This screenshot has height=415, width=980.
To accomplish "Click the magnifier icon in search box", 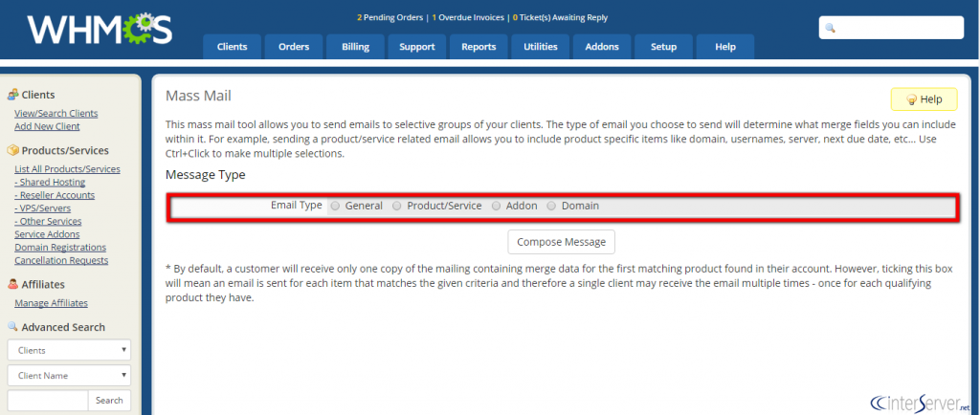I will click(x=831, y=28).
